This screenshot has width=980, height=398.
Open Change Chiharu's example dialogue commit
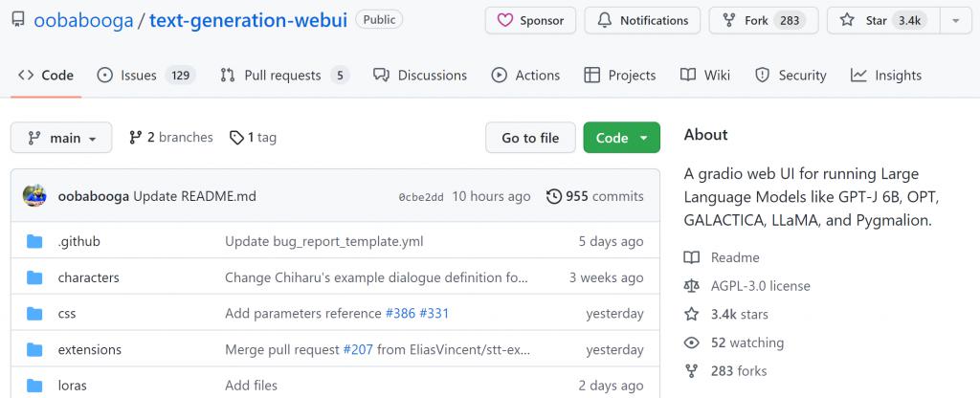click(x=376, y=277)
